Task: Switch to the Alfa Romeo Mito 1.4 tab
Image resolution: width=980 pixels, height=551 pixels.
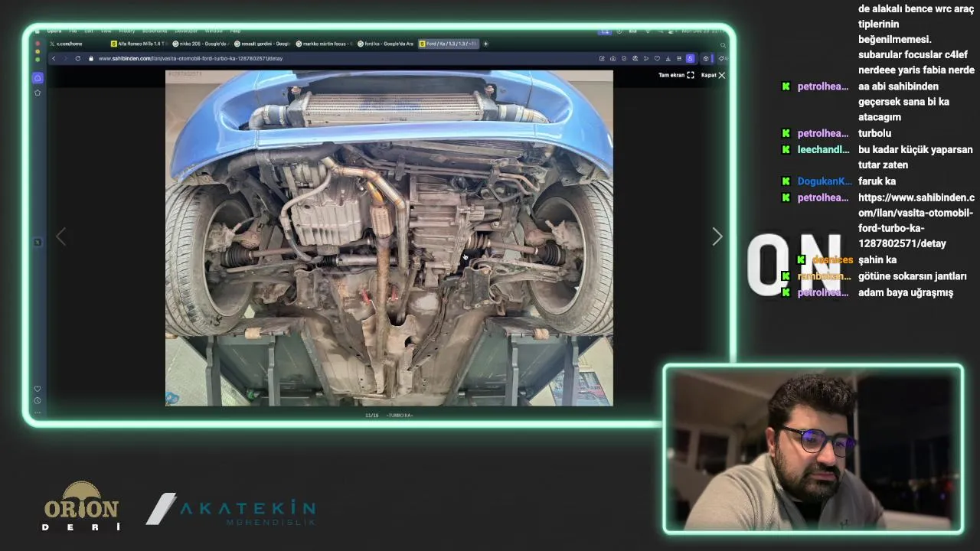Action: (139, 44)
